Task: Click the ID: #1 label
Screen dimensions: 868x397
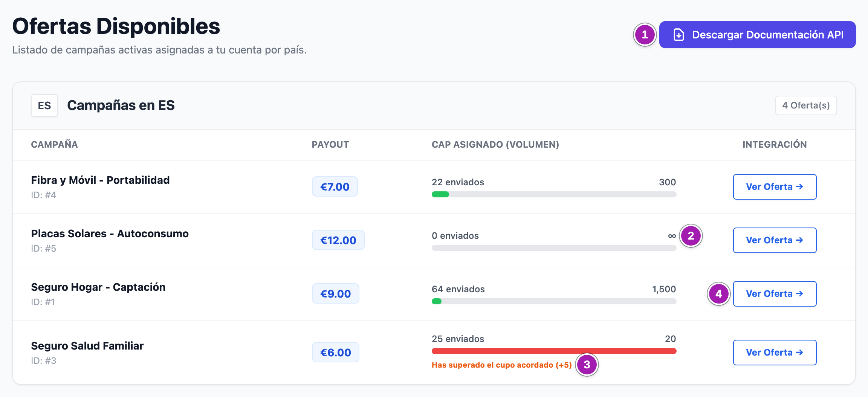Action: (43, 302)
